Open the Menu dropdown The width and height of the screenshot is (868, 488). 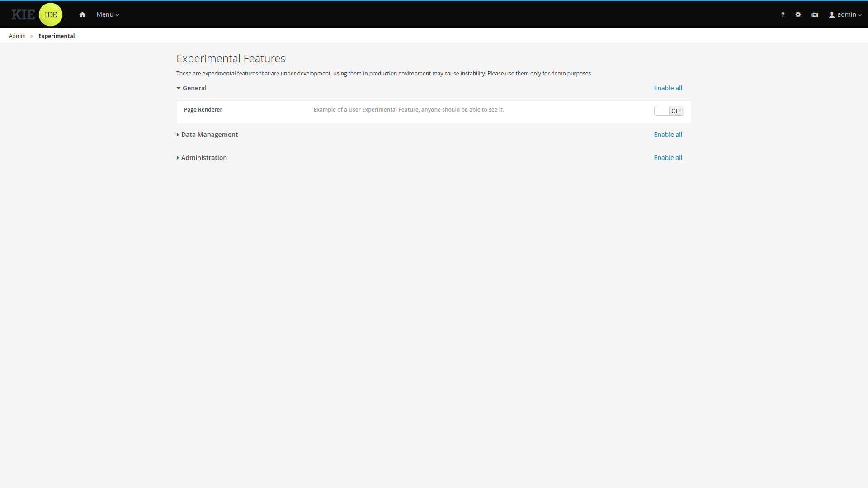[108, 14]
